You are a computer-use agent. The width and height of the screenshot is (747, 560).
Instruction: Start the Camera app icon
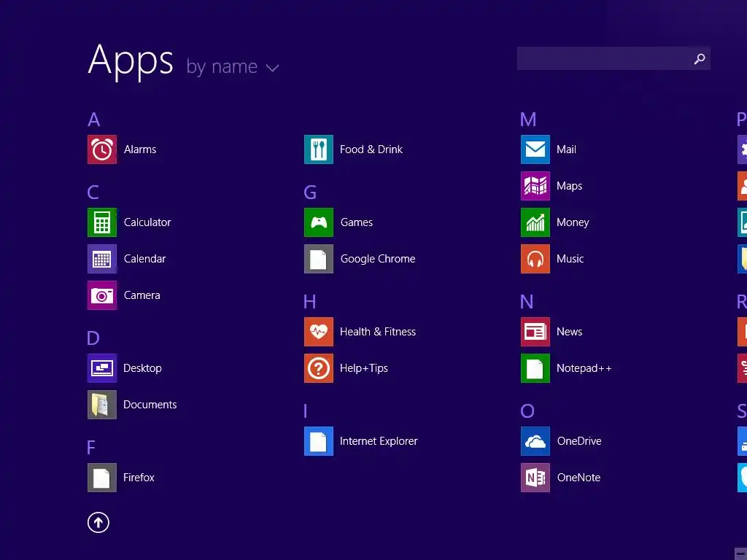tap(102, 295)
